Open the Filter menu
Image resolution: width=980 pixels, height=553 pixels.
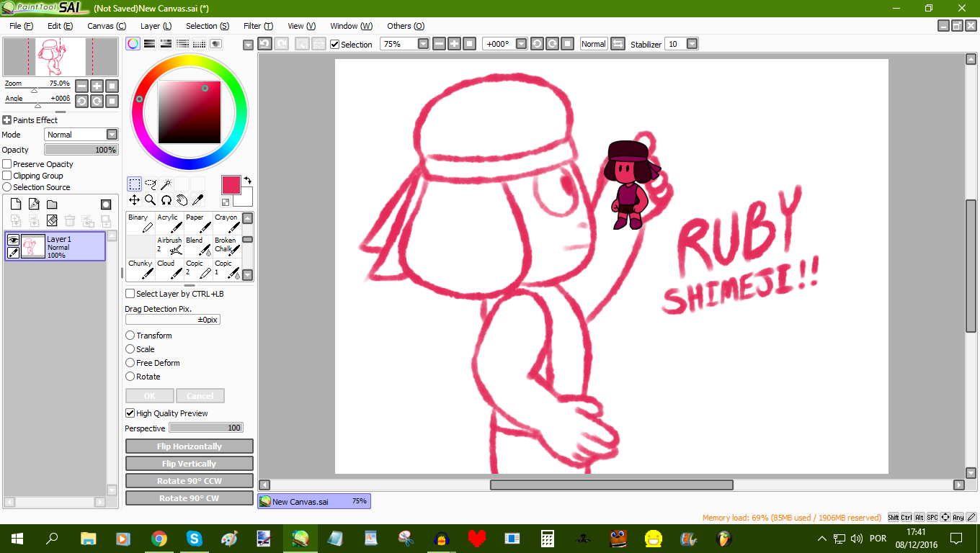click(x=258, y=26)
